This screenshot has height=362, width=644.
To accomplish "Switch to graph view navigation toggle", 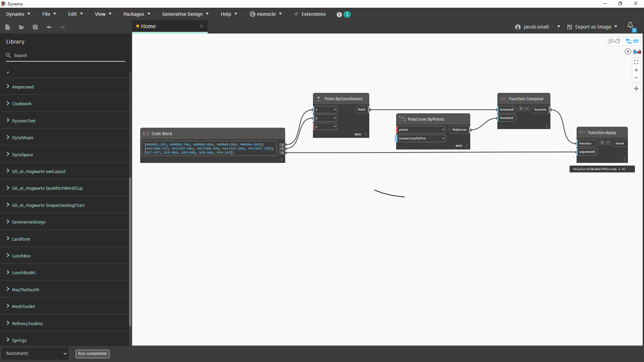I will pos(632,41).
